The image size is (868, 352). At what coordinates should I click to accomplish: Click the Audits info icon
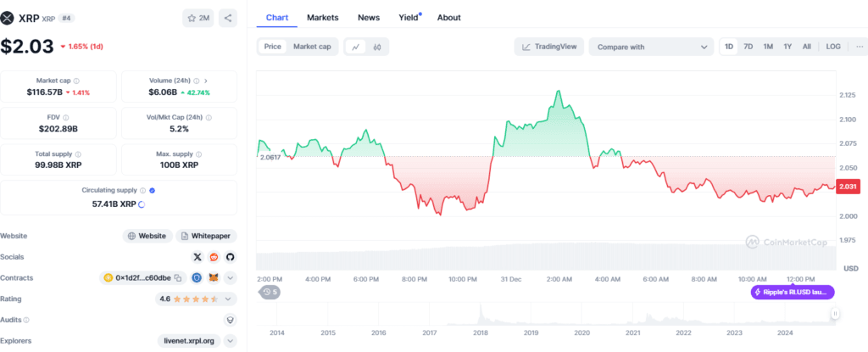tap(26, 320)
